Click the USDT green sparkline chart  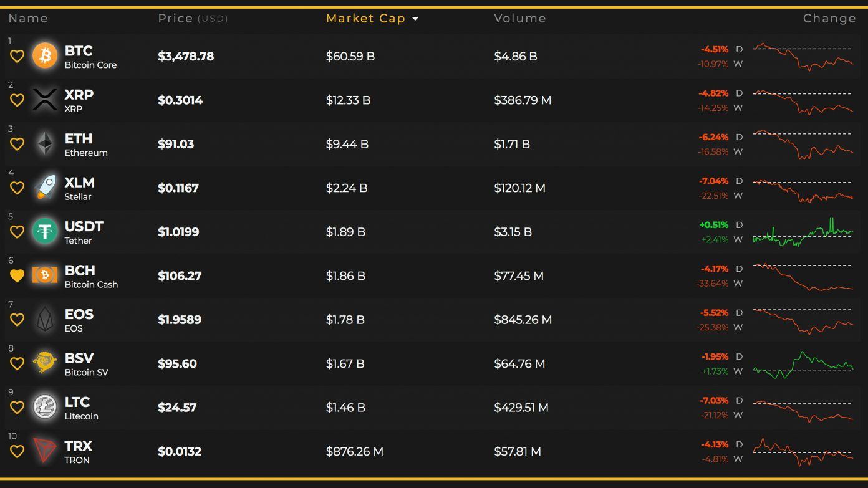(803, 232)
